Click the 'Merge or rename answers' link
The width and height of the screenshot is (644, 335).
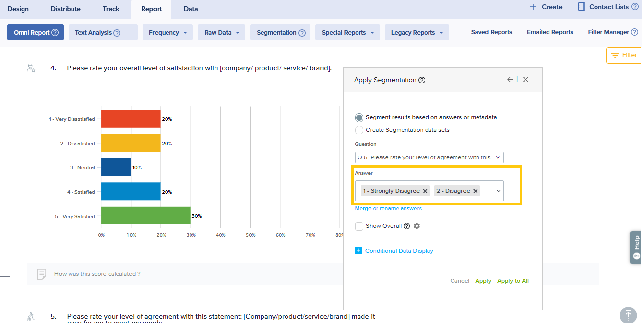[388, 208]
